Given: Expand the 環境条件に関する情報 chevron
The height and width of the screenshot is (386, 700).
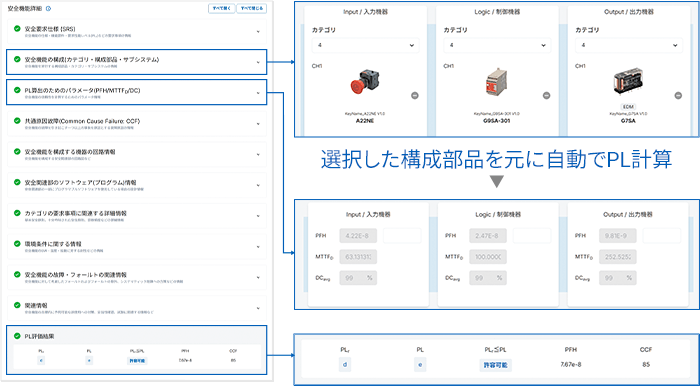Looking at the screenshot, I should point(258,247).
